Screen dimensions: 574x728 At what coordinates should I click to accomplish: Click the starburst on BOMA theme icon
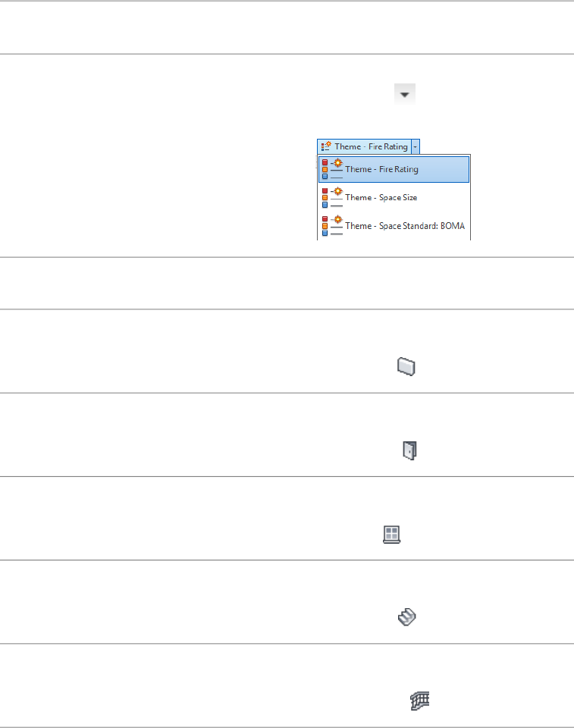click(337, 220)
